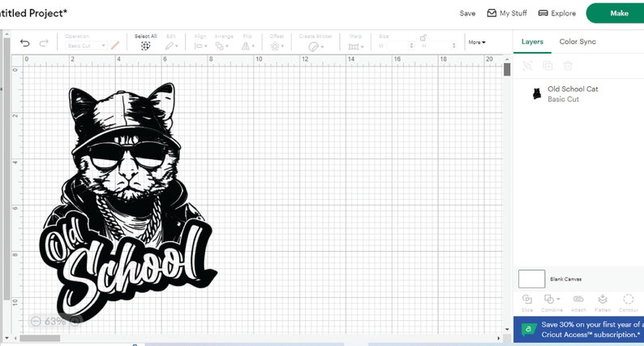Click the Untitled Project title
Viewport: 644px width, 346px height.
pyautogui.click(x=33, y=13)
